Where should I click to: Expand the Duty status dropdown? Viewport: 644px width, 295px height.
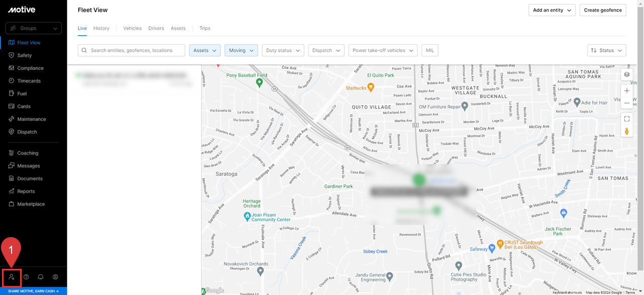click(x=283, y=50)
